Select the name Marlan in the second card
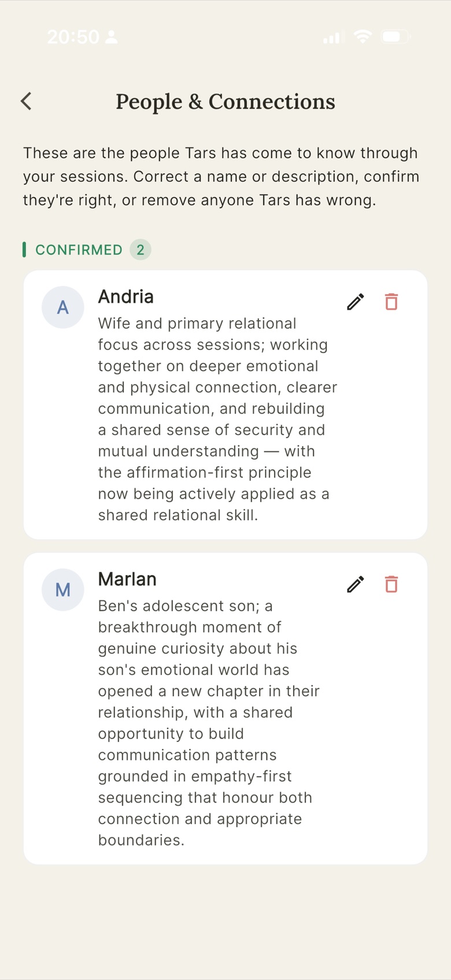Image resolution: width=451 pixels, height=980 pixels. pyautogui.click(x=127, y=579)
